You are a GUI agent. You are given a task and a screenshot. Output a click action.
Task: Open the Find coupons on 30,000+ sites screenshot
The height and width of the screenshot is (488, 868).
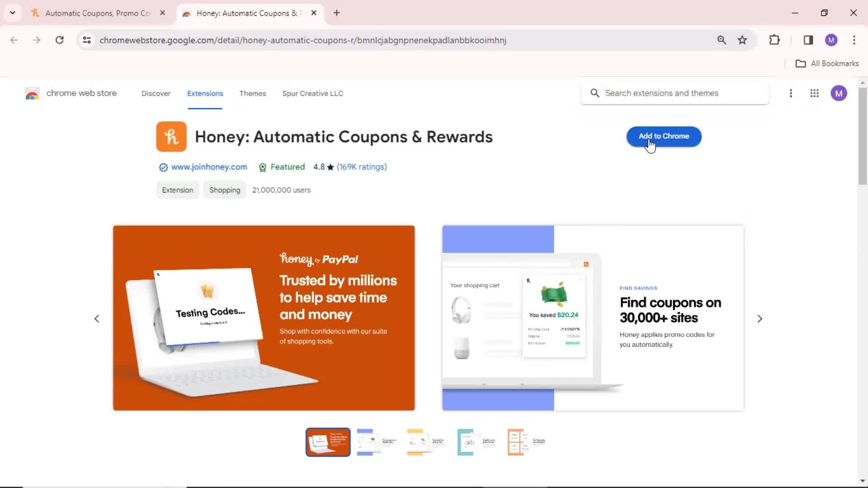click(x=593, y=318)
